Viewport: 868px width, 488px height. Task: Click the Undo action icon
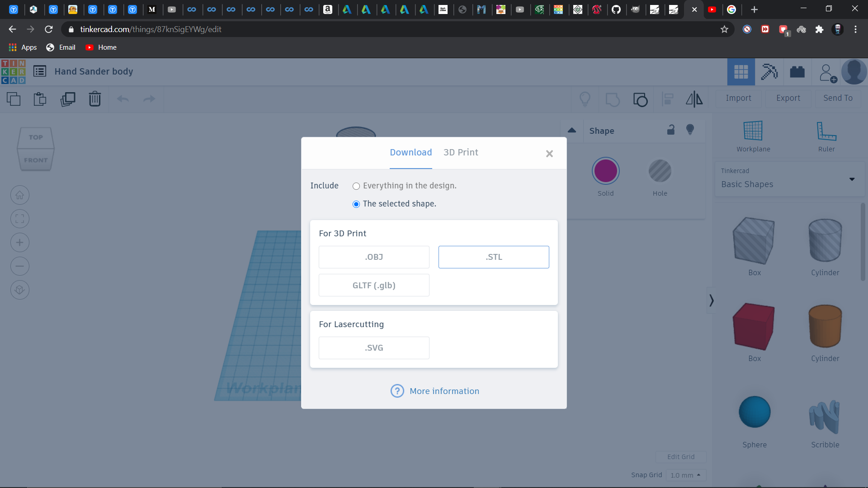click(123, 99)
